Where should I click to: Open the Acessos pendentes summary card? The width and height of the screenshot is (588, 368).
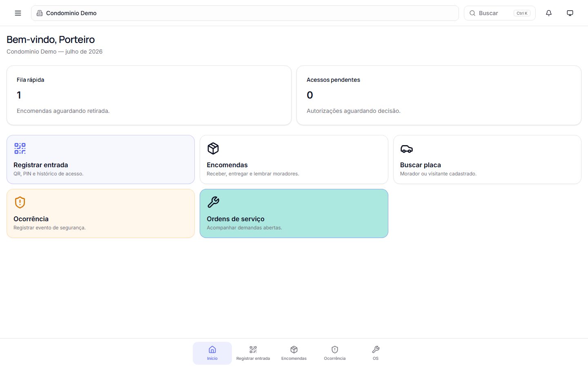tap(439, 95)
